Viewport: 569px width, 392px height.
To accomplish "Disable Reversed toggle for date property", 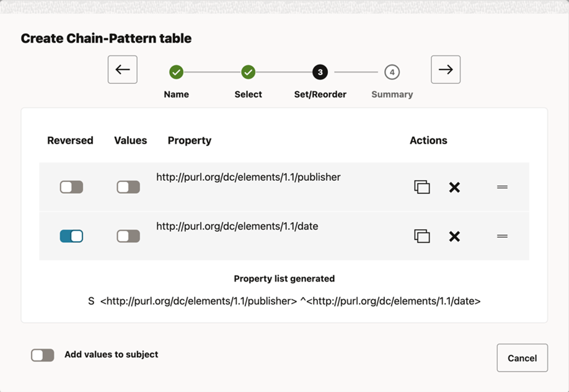I will [71, 236].
